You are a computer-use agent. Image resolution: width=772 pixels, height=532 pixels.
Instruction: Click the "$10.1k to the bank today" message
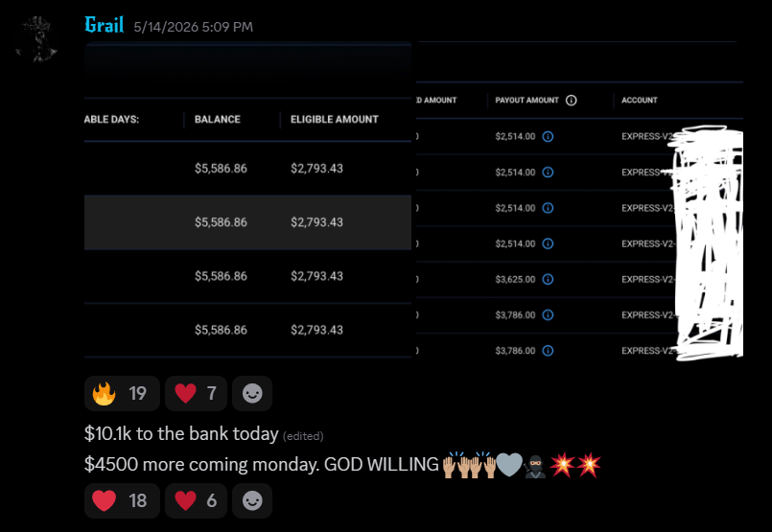coord(181,434)
